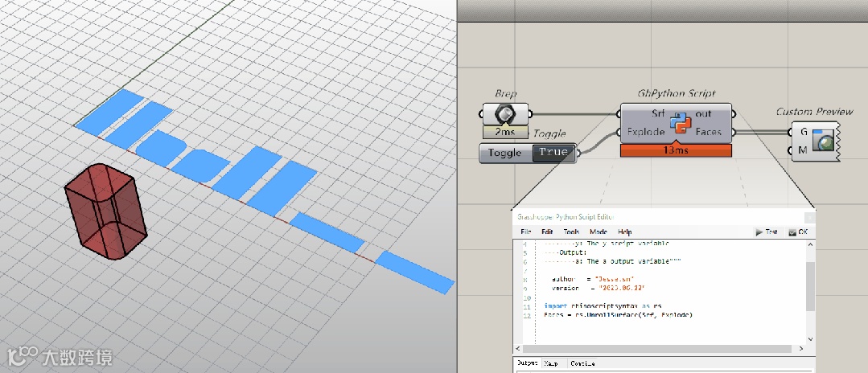This screenshot has height=373, width=868.
Task: Select the red brep solid in viewport
Action: (105, 211)
